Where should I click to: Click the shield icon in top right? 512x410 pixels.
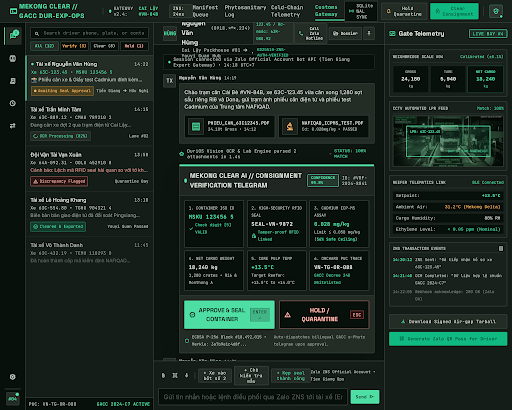click(x=496, y=11)
